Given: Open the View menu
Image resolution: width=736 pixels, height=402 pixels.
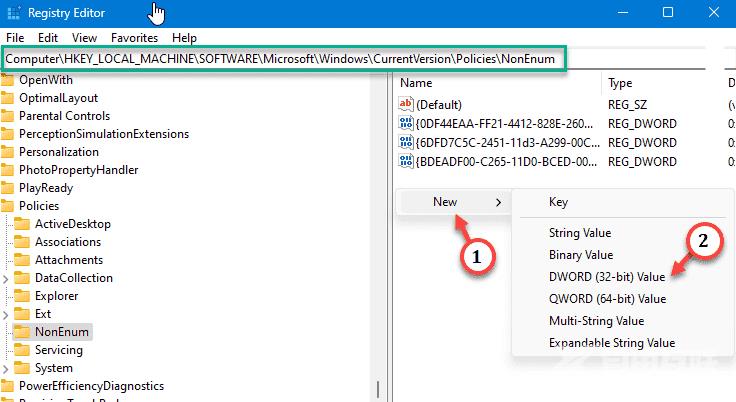Looking at the screenshot, I should pos(84,38).
